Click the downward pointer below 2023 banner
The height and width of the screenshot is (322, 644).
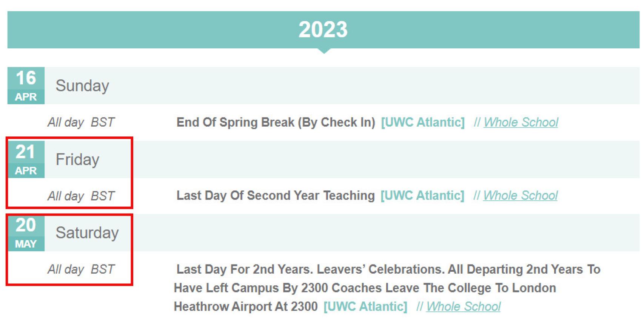(324, 51)
